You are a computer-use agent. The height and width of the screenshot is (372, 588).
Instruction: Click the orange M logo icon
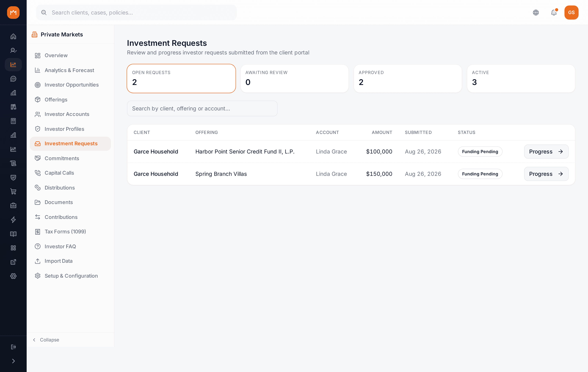point(13,13)
